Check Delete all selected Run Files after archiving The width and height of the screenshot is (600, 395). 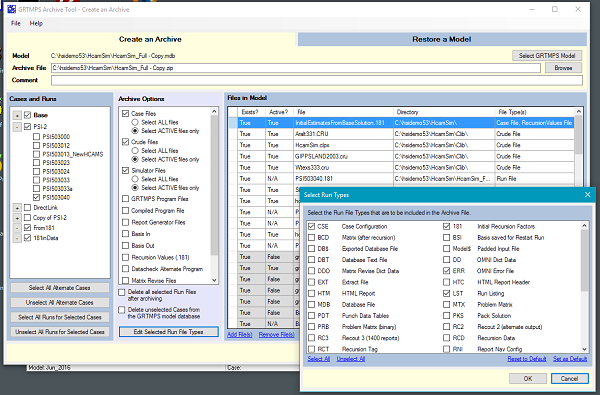click(122, 292)
